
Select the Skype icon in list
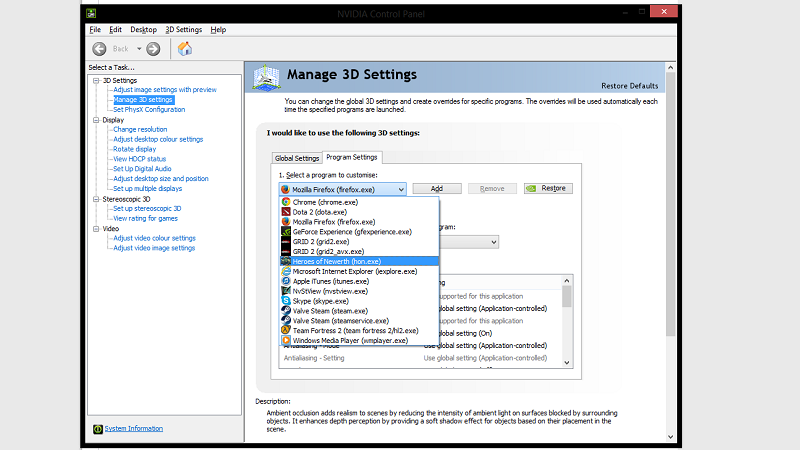(286, 301)
